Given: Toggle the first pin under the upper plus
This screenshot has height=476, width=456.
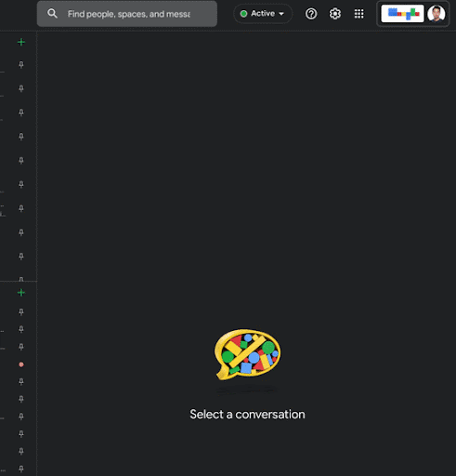Looking at the screenshot, I should (21, 64).
